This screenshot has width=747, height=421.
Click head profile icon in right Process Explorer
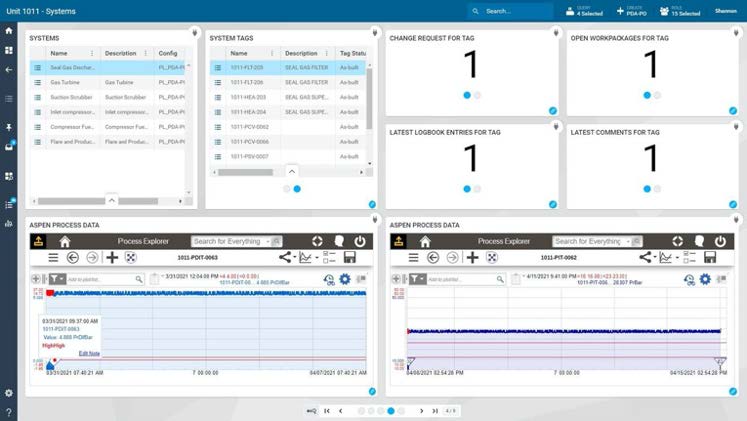[x=699, y=241]
